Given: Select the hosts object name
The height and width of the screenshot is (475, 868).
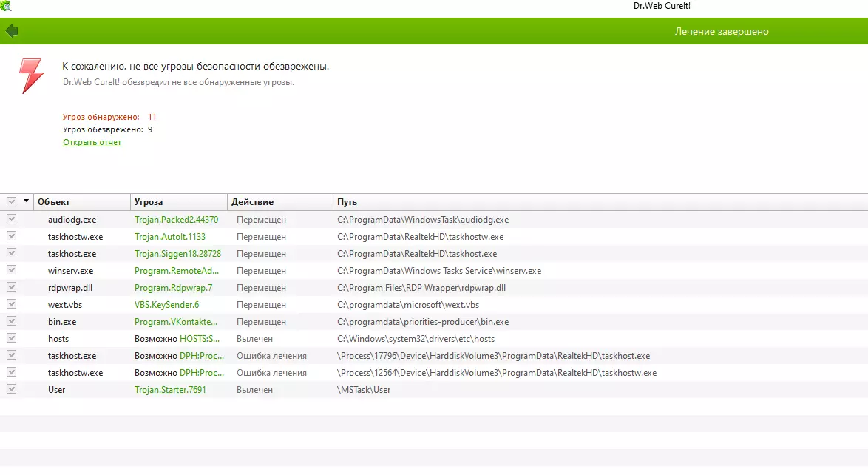Looking at the screenshot, I should [x=58, y=339].
